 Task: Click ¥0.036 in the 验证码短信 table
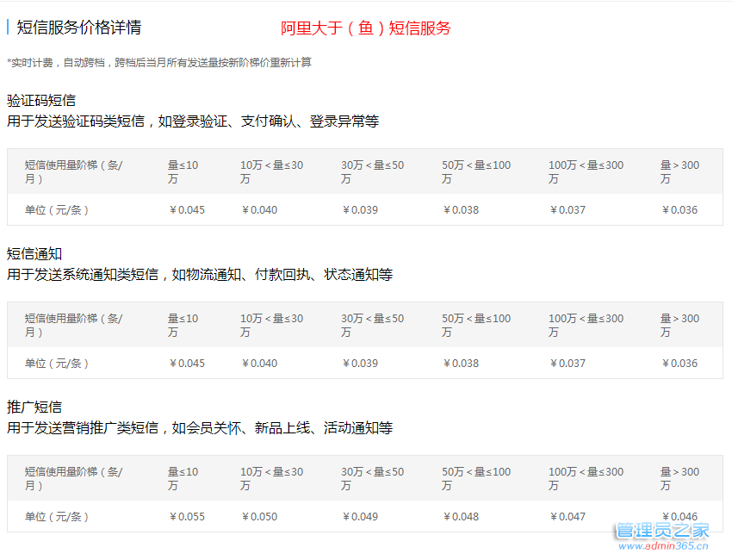click(679, 210)
